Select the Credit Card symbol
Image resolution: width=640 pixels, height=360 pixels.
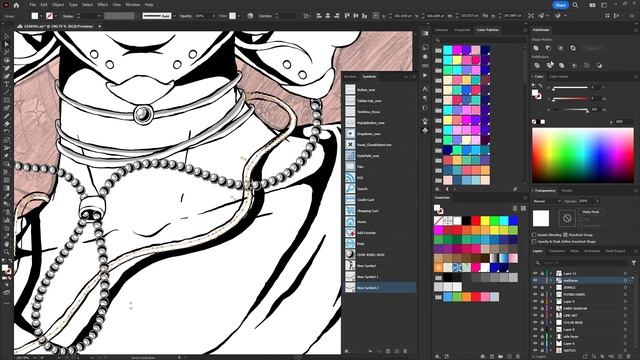point(380,200)
